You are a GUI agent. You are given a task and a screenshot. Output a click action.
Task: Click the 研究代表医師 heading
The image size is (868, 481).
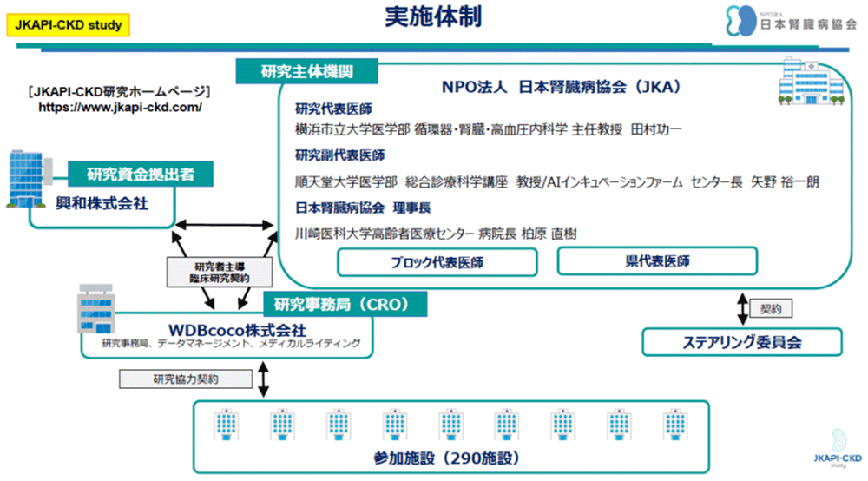[x=333, y=109]
